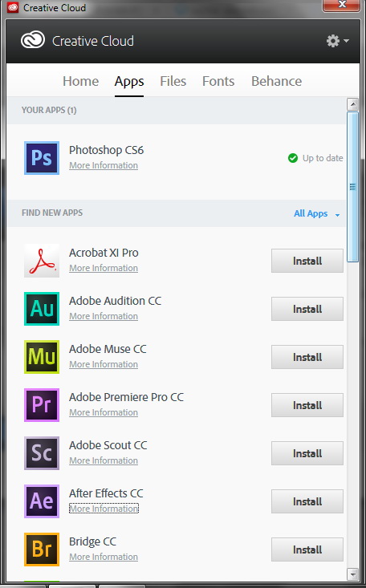Click the Creative Cloud logo in header
This screenshot has height=588, width=366.
coord(33,40)
